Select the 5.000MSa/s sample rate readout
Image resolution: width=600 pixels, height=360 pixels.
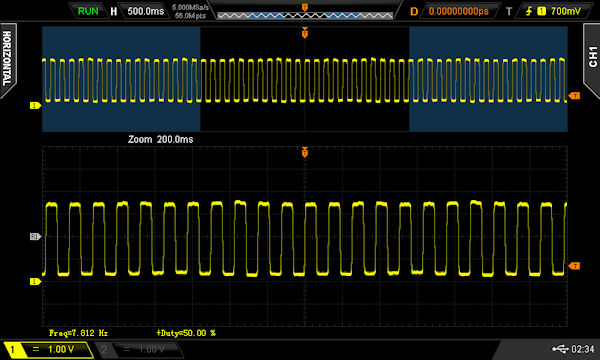[x=190, y=7]
